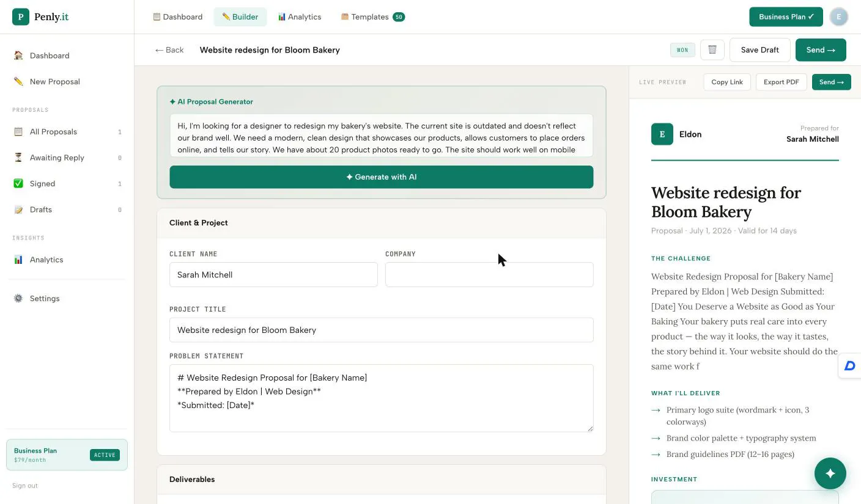Viewport: 861px width, 504px height.
Task: Click the Business Plan button
Action: click(x=786, y=16)
